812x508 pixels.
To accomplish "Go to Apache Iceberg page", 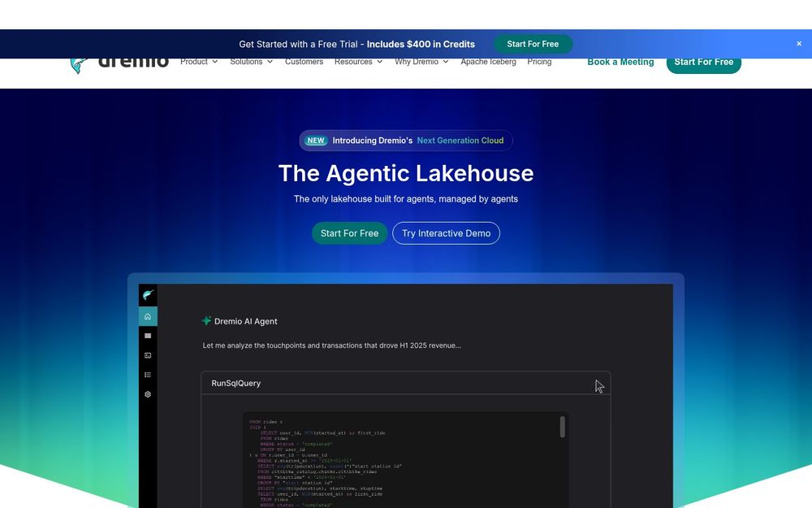I will 488,62.
